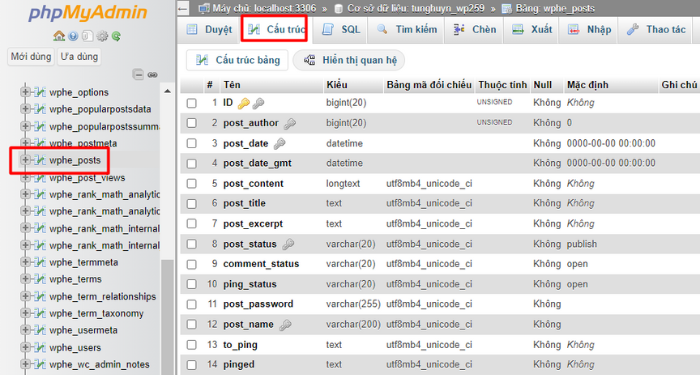Click the grey index key beside ID
Viewport: 700px width, 375px height.
(258, 104)
